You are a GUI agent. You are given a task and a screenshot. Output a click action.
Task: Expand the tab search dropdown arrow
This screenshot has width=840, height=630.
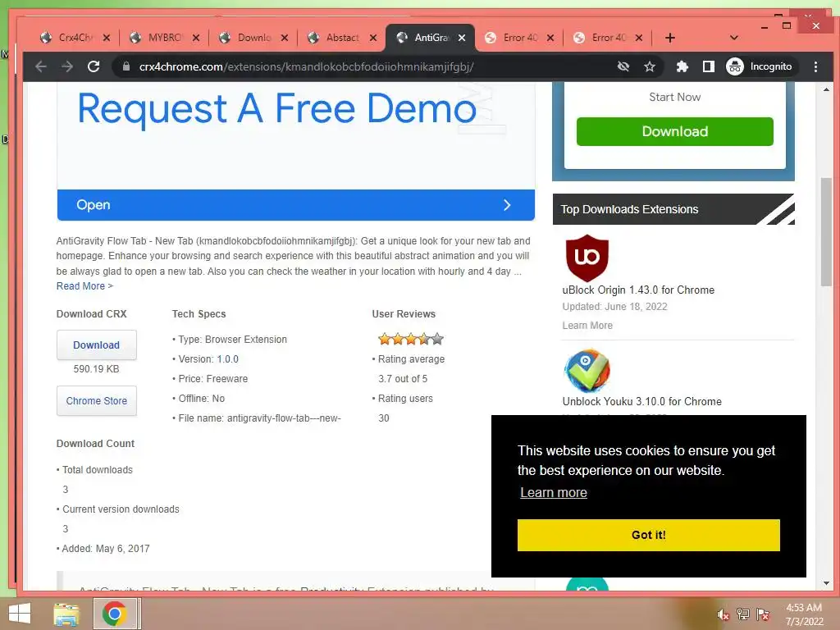point(734,38)
